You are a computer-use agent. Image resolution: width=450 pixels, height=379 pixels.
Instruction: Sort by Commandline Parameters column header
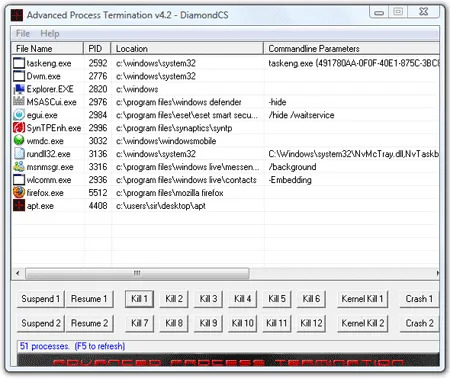(352, 49)
